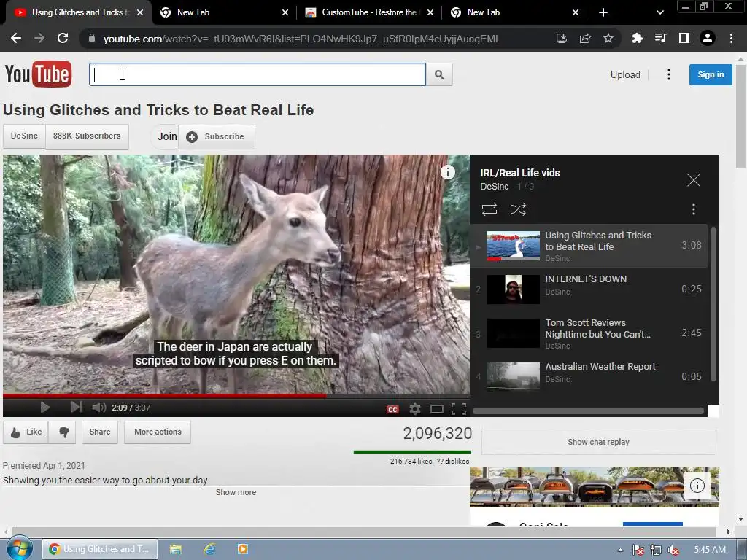Open playlist three-dot options menu
This screenshot has height=560, width=747.
coord(693,209)
